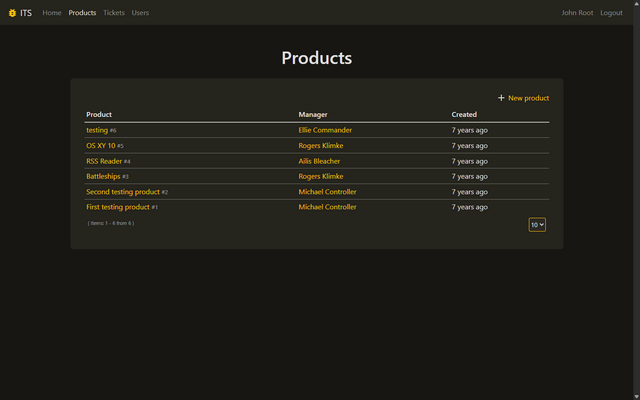Open the Second testing product
The height and width of the screenshot is (400, 640).
pyautogui.click(x=123, y=192)
